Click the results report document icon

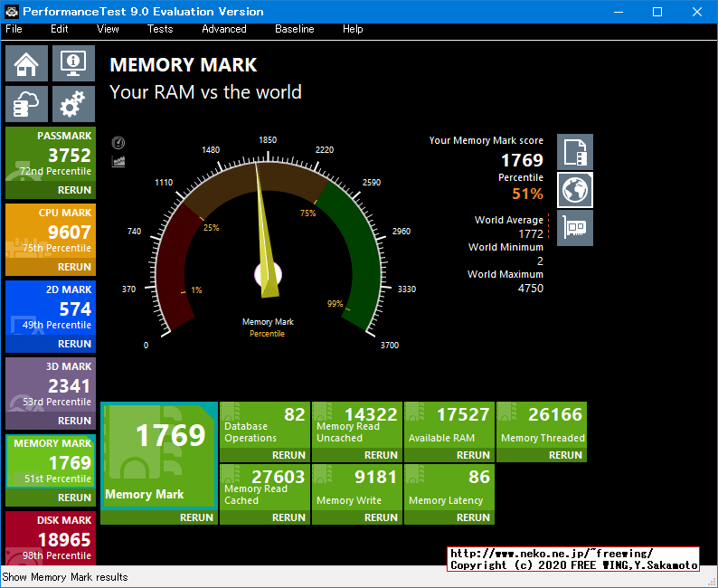point(575,152)
